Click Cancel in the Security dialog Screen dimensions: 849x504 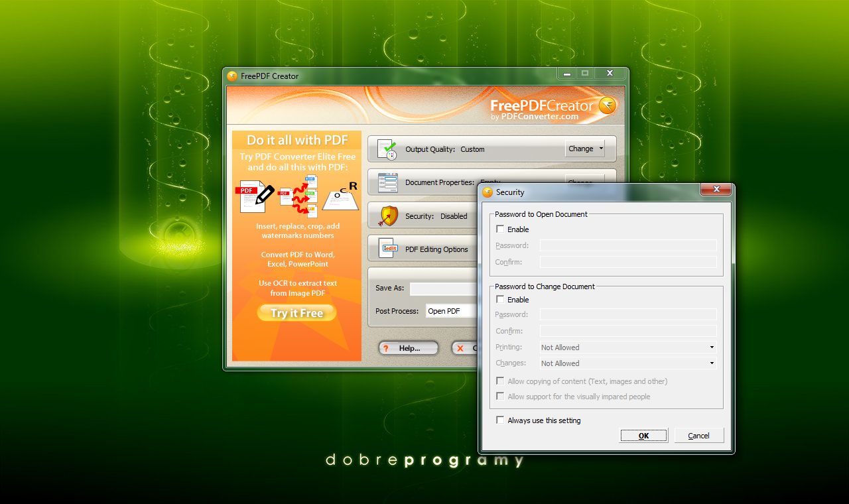click(698, 436)
